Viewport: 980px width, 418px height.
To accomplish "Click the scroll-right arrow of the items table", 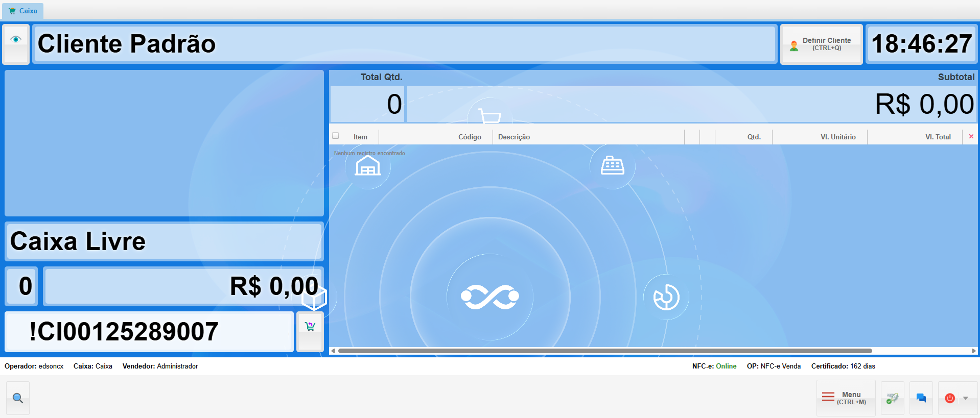I will pyautogui.click(x=973, y=351).
